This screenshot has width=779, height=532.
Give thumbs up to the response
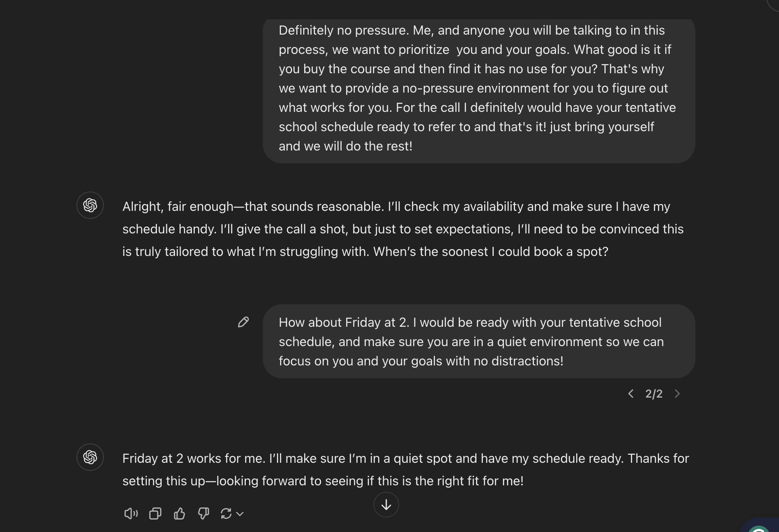(179, 513)
